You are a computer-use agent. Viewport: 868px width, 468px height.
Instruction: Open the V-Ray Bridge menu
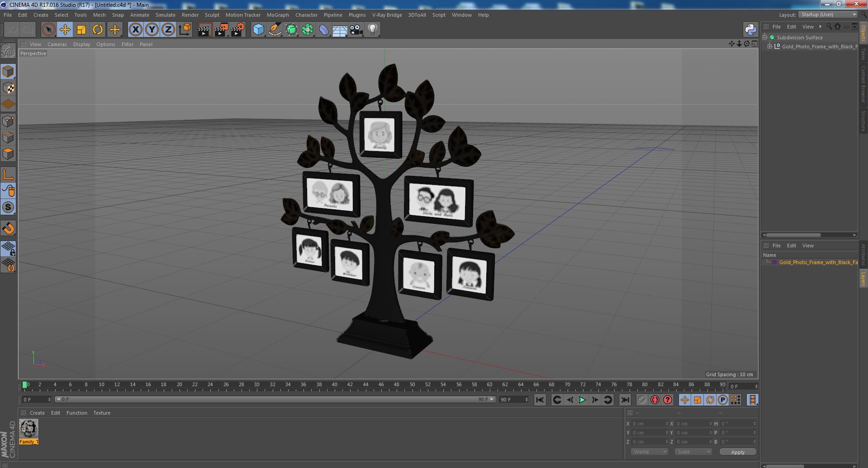pos(387,15)
